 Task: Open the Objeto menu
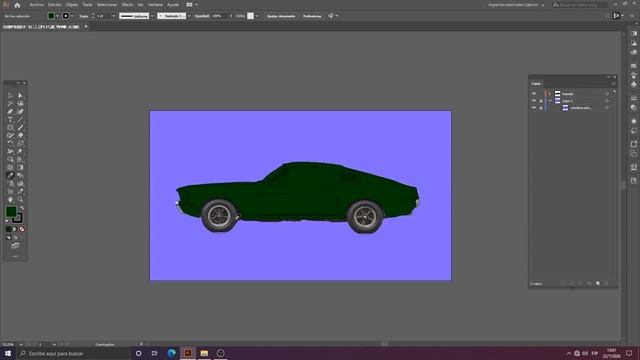71,5
